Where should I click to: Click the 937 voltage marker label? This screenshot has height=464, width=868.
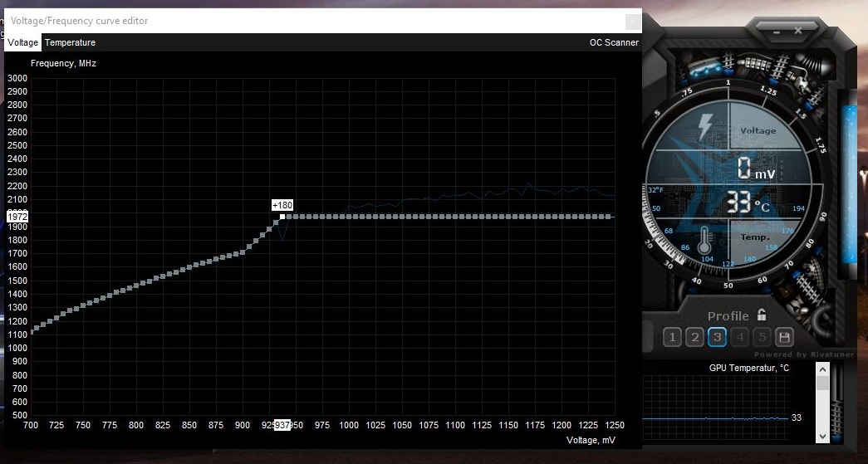282,425
